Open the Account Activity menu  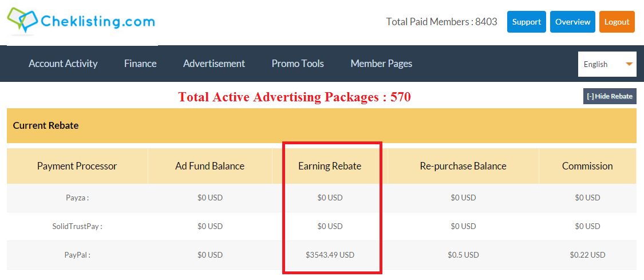click(x=63, y=64)
